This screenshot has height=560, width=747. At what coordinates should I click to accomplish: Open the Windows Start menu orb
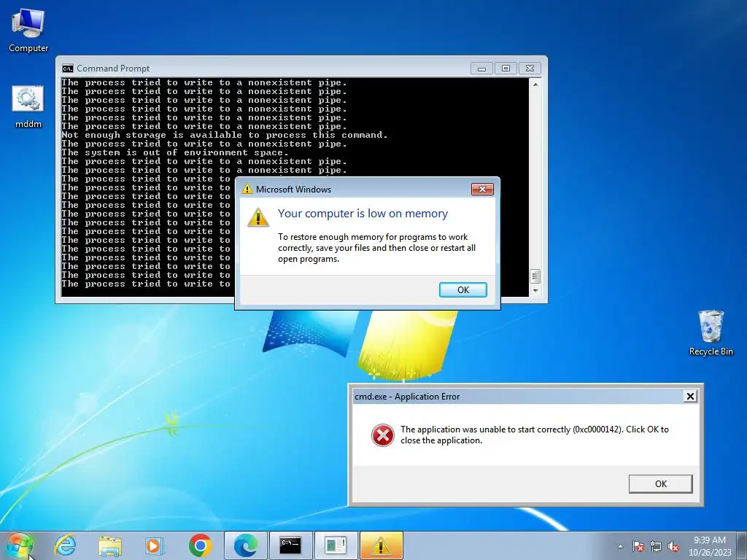[20, 545]
